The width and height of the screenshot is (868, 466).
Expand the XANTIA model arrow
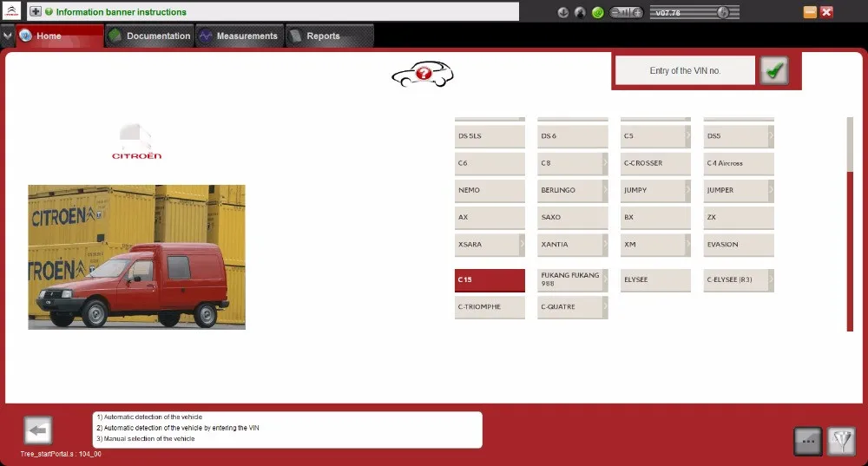[605, 245]
